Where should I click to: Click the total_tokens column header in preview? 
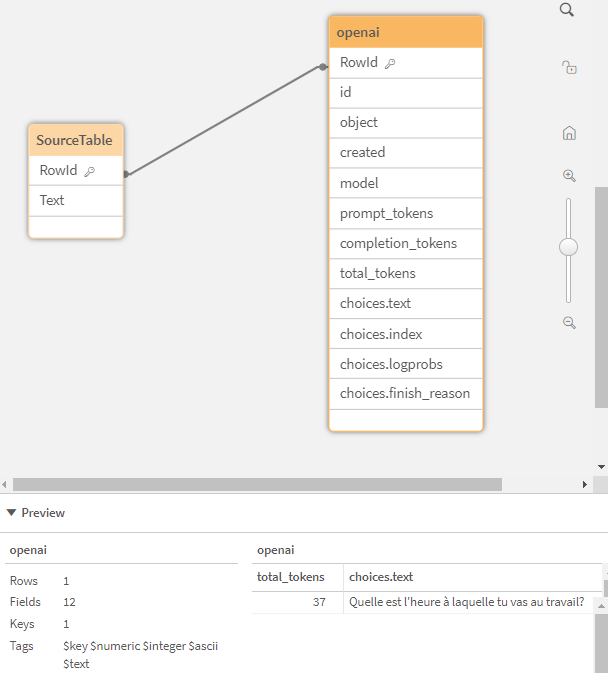291,577
